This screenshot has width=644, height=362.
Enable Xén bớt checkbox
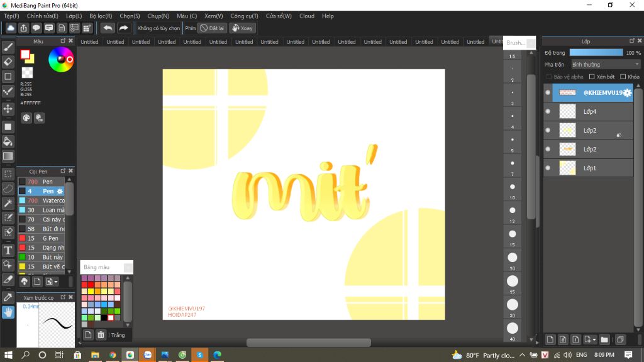(592, 77)
